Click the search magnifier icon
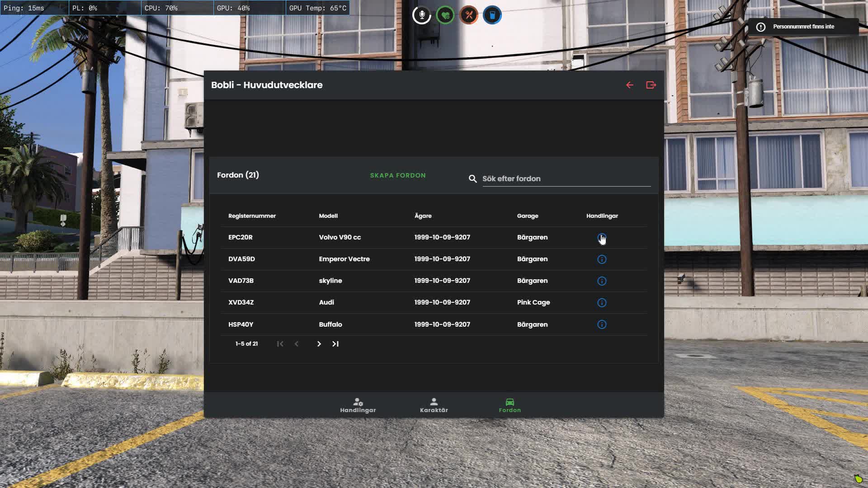 473,179
